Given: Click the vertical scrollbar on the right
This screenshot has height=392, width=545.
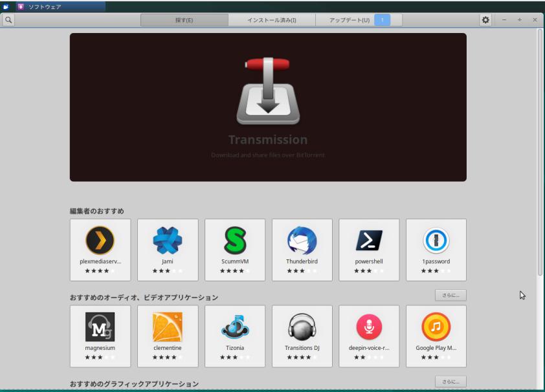Looking at the screenshot, I should click(x=540, y=153).
